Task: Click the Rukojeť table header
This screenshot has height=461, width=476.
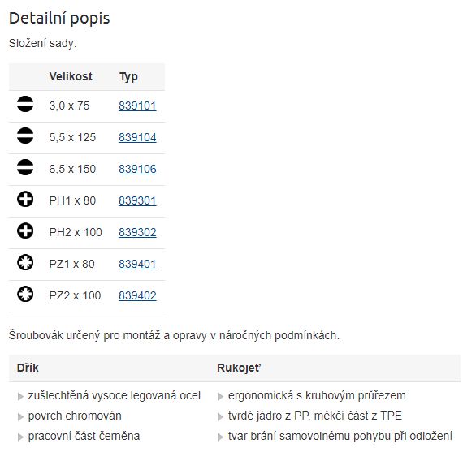Action: 239,368
